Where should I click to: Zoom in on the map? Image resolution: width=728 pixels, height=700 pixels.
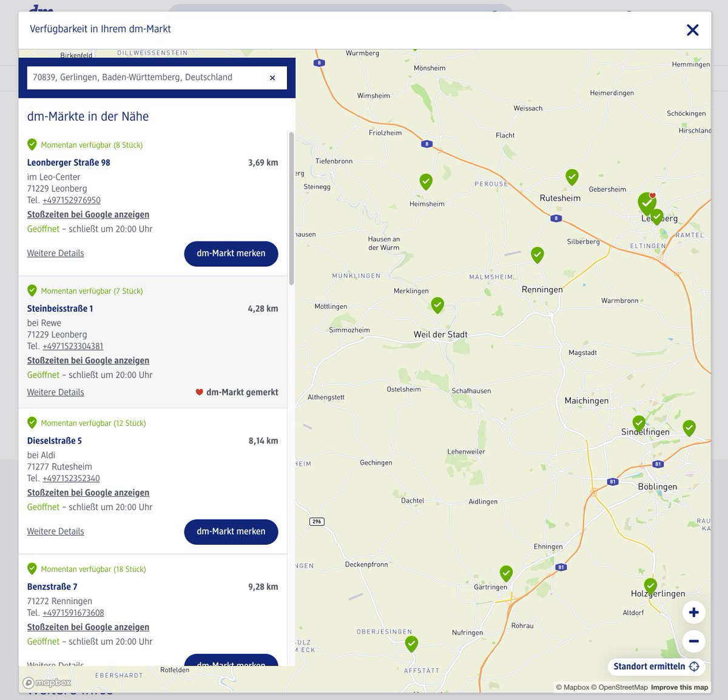pos(693,612)
